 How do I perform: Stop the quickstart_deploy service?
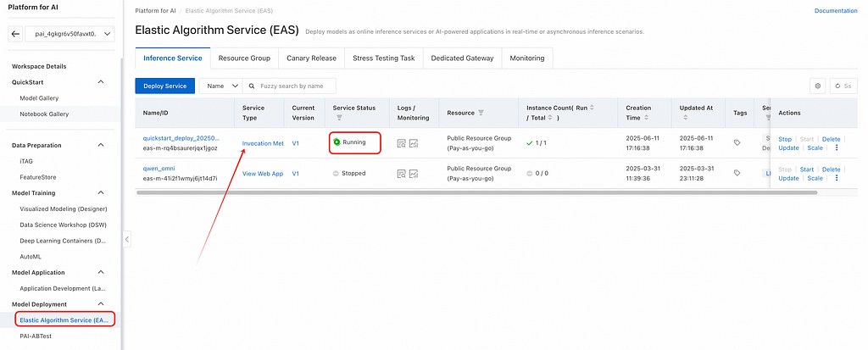click(x=785, y=139)
